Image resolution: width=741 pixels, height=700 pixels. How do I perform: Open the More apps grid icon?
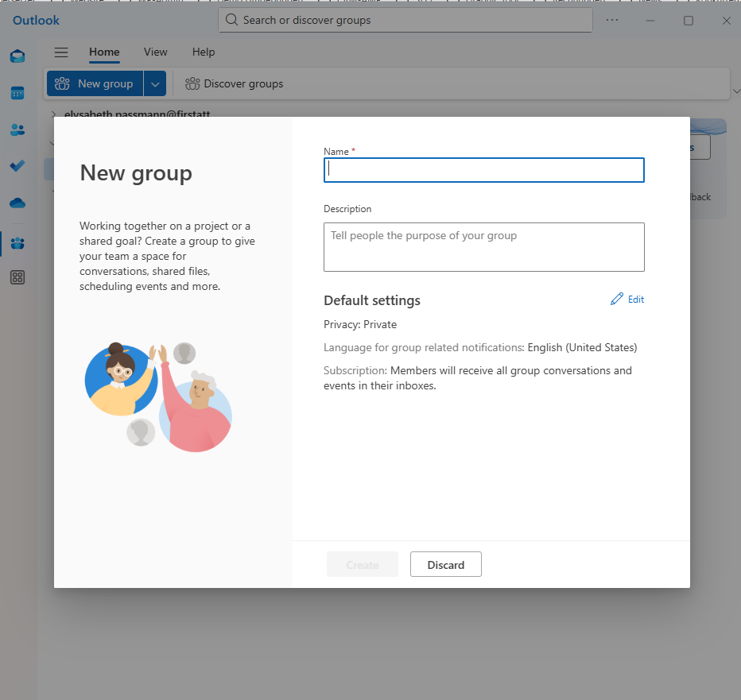coord(17,277)
